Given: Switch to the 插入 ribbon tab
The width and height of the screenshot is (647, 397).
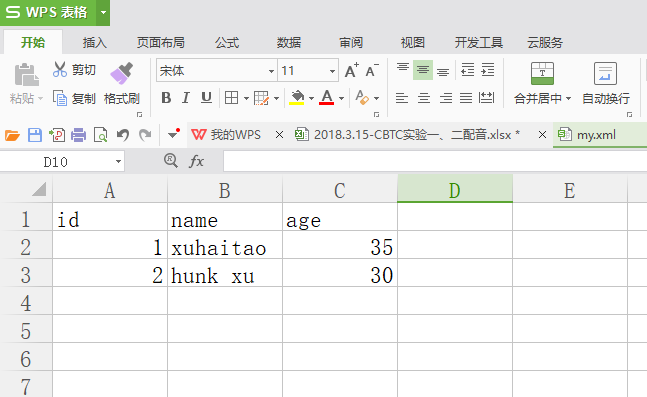Looking at the screenshot, I should point(94,43).
